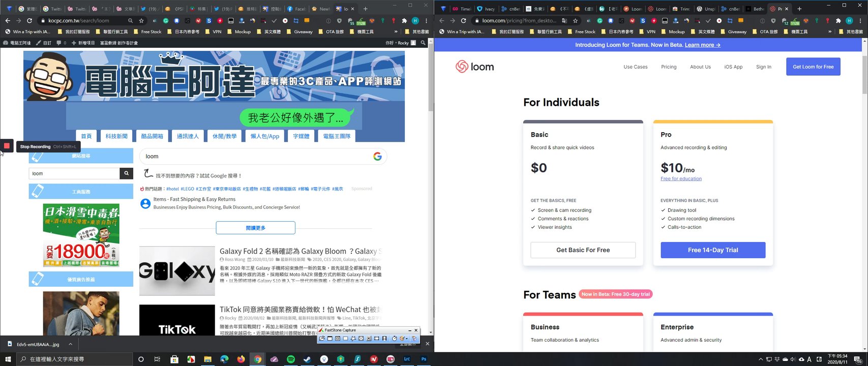868x366 pixels.
Task: Open About Us in loom navigation
Action: (x=700, y=67)
